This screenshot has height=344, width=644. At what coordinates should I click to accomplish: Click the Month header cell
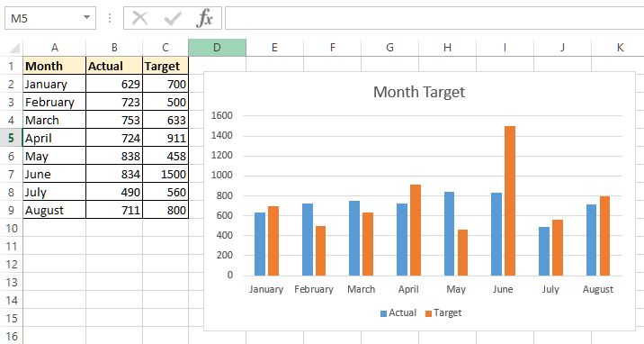[55, 66]
